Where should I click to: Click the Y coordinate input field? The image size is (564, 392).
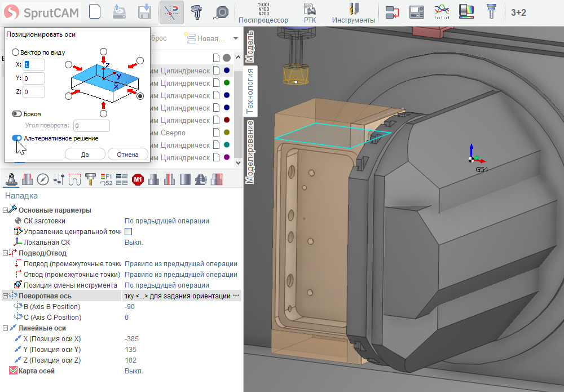[x=34, y=78]
